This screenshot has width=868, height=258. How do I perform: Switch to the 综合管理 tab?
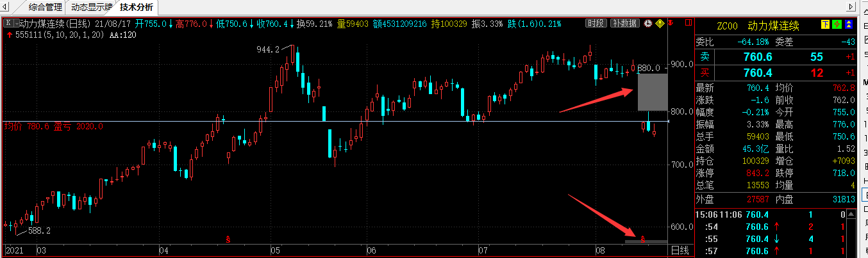[x=46, y=8]
